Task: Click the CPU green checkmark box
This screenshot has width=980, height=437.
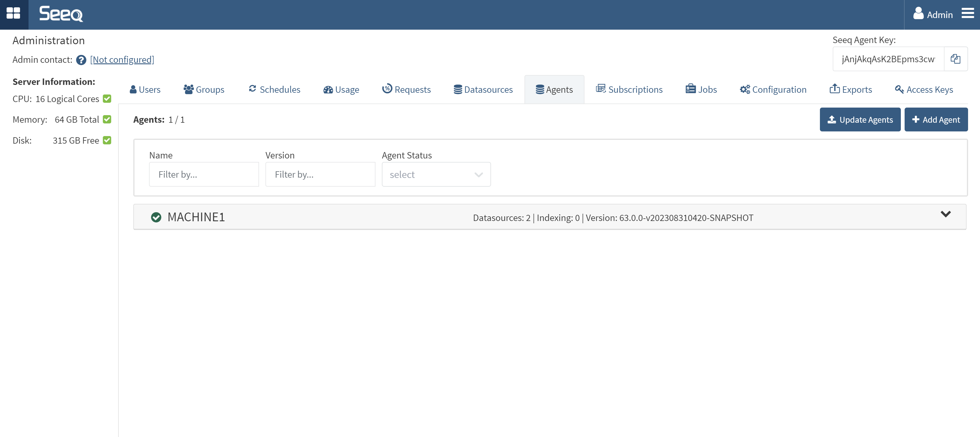Action: click(107, 99)
